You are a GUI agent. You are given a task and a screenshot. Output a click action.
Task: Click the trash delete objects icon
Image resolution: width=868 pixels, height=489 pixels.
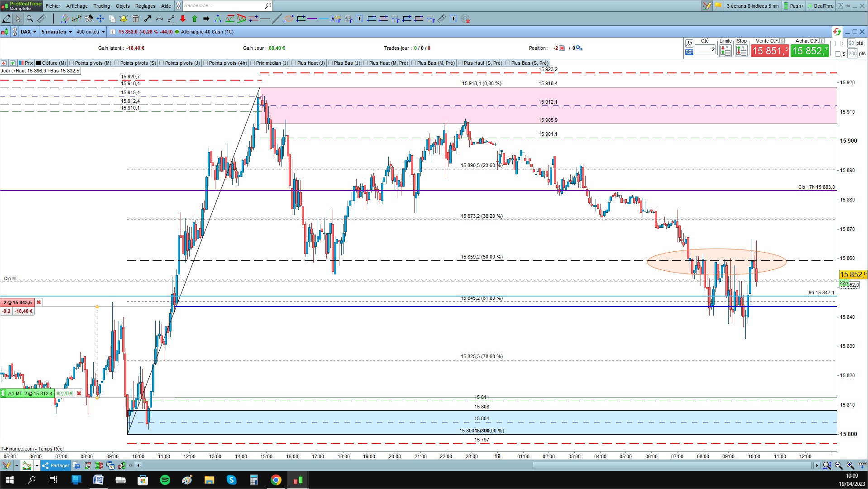pyautogui.click(x=136, y=19)
